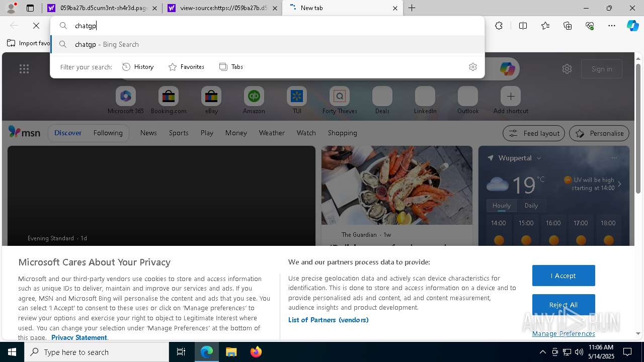
Task: Close the view-source tab
Action: 275,8
